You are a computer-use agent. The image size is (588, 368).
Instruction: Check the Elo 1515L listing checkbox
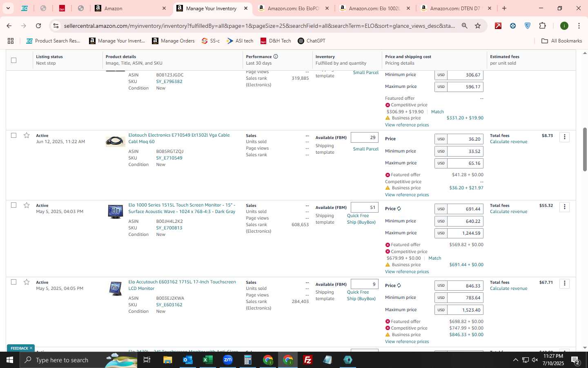pos(13,205)
